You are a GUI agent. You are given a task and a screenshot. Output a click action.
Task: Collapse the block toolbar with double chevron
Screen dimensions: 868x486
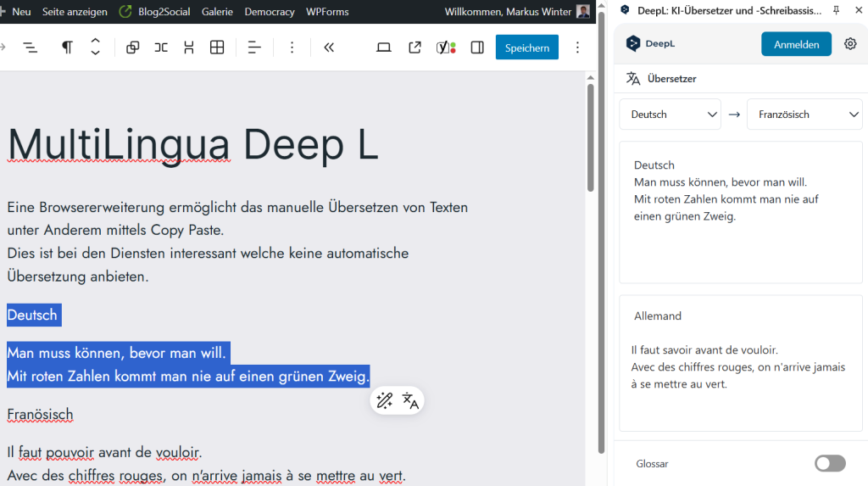(329, 47)
